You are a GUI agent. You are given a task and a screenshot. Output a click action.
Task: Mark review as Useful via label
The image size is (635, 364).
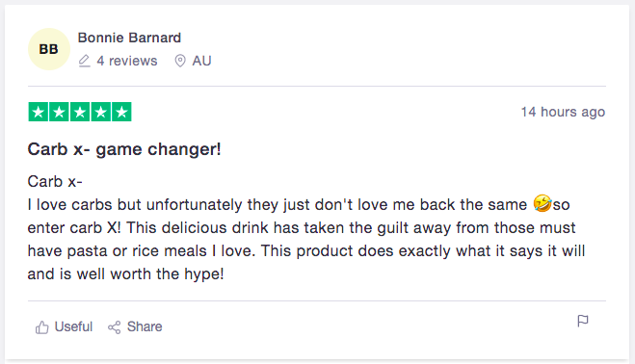(73, 326)
